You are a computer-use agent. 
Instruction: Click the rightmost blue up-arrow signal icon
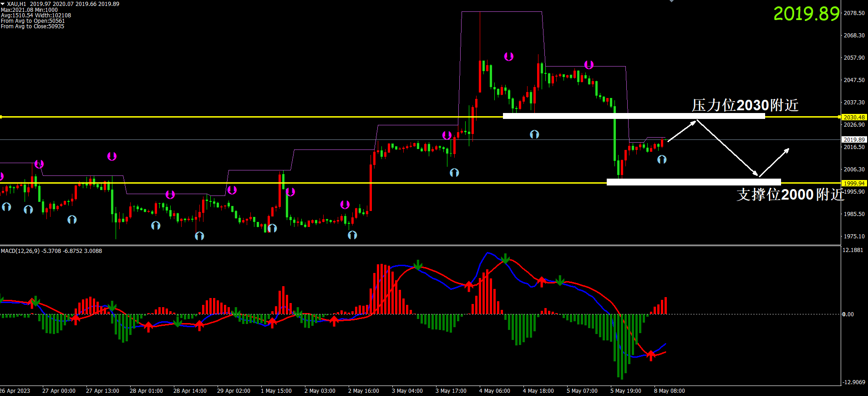(662, 159)
